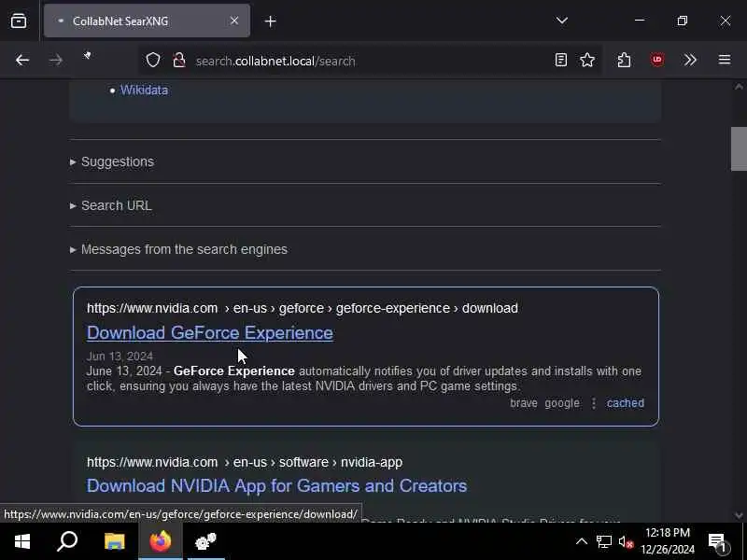This screenshot has width=747, height=560.
Task: Click the scrollbar down arrow
Action: (739, 515)
